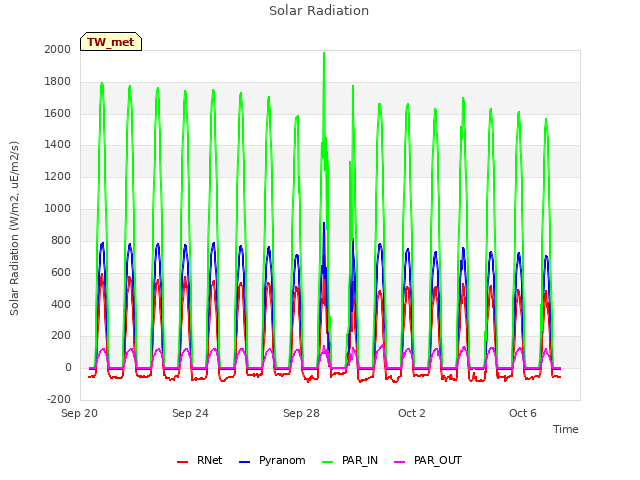Click the 600 y-axis tick label
This screenshot has height=480, width=640.
[x=61, y=272]
